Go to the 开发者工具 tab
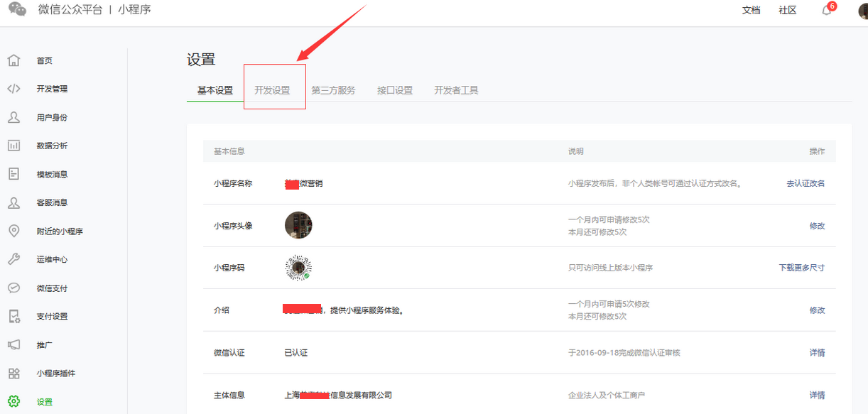 (x=456, y=90)
